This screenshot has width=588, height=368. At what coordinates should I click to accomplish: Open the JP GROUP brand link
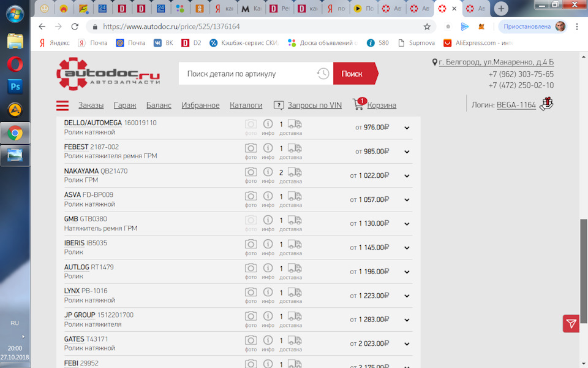coord(80,315)
